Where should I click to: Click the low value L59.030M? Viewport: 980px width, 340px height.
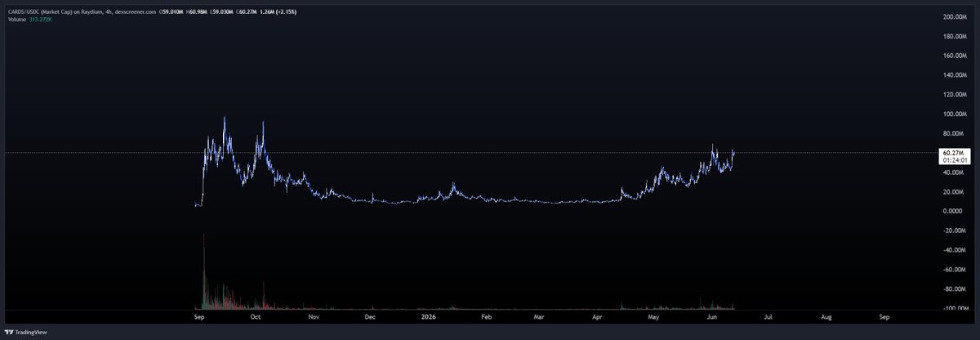(220, 11)
